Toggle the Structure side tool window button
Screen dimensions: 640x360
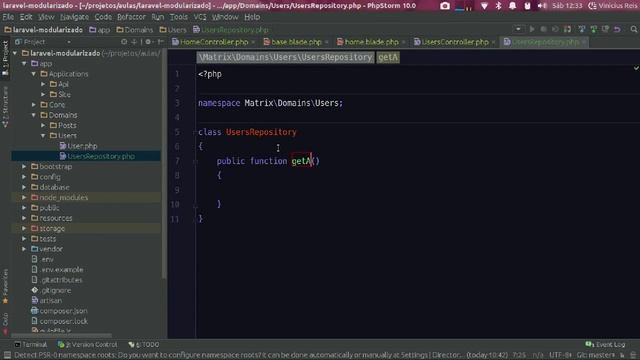[5, 107]
